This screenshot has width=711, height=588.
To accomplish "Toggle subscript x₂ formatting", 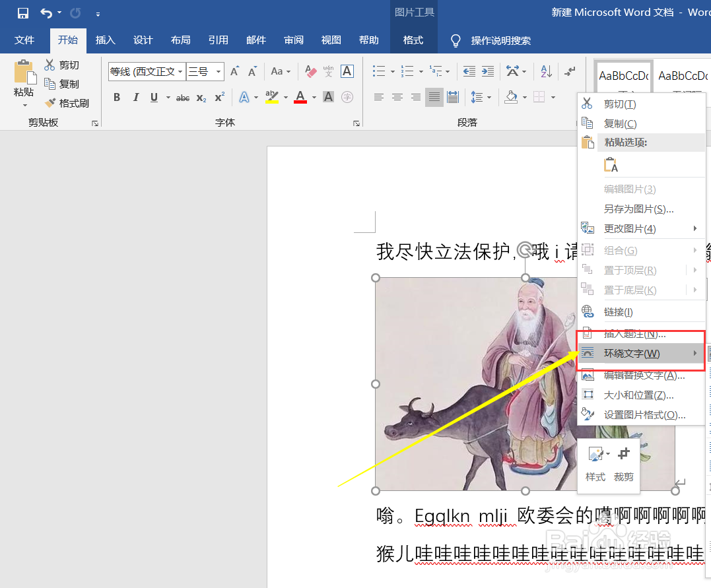I will [201, 98].
